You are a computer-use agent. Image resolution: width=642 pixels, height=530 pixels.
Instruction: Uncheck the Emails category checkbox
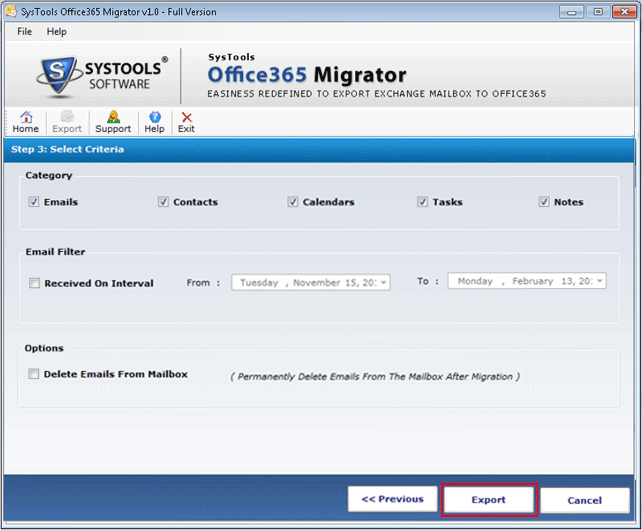pyautogui.click(x=34, y=202)
